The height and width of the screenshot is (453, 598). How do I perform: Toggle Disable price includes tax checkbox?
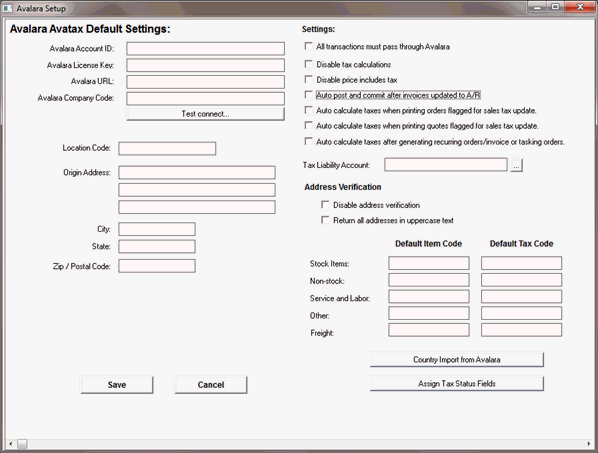tap(309, 80)
